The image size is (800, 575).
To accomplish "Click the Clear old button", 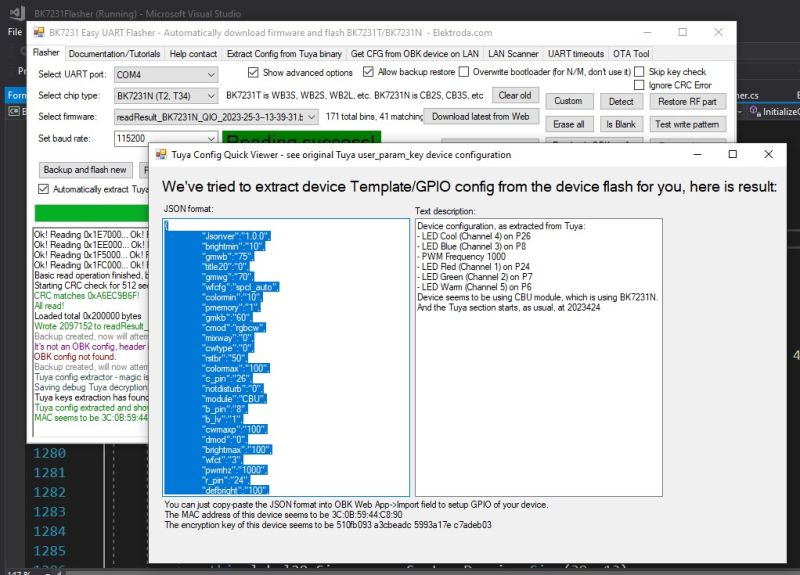I will (x=515, y=95).
